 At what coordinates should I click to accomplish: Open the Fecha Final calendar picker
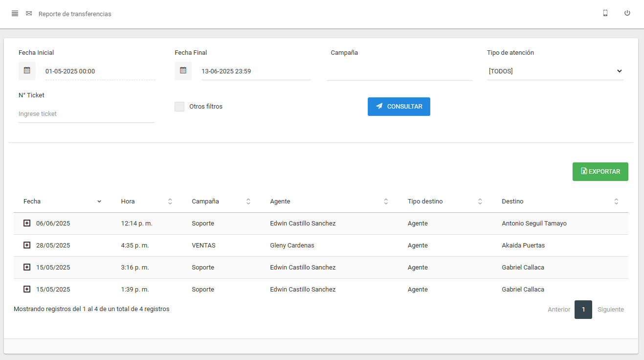(183, 70)
